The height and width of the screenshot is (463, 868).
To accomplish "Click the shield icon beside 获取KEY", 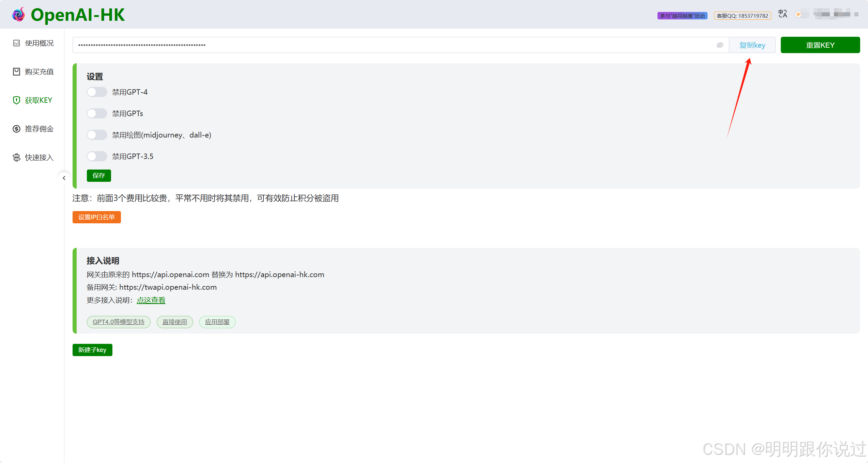I will point(16,100).
